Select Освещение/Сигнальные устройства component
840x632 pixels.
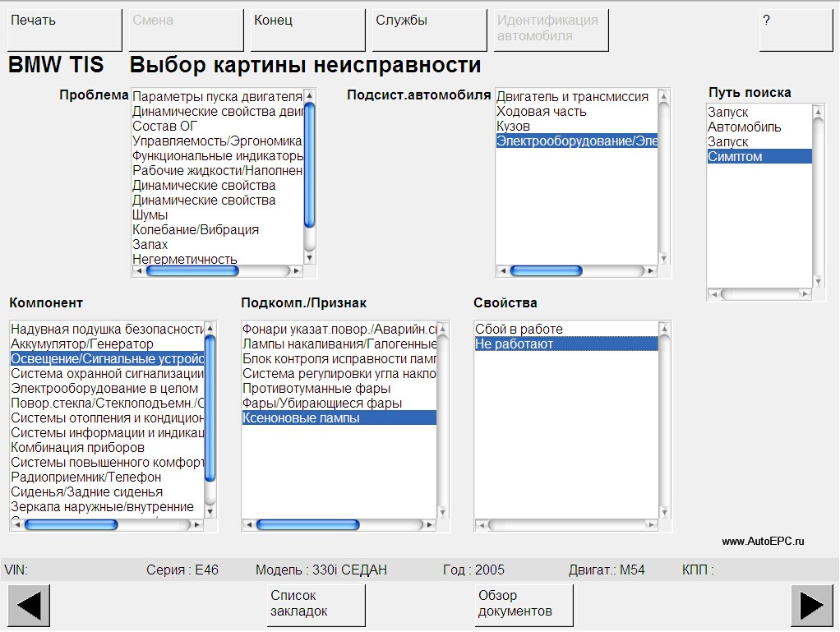(x=107, y=359)
